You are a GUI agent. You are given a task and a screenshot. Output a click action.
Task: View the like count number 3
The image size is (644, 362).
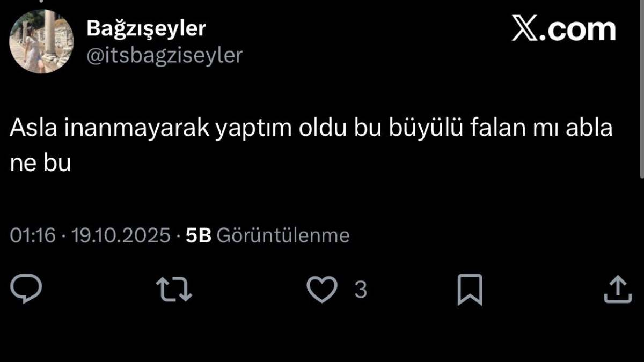click(x=361, y=290)
